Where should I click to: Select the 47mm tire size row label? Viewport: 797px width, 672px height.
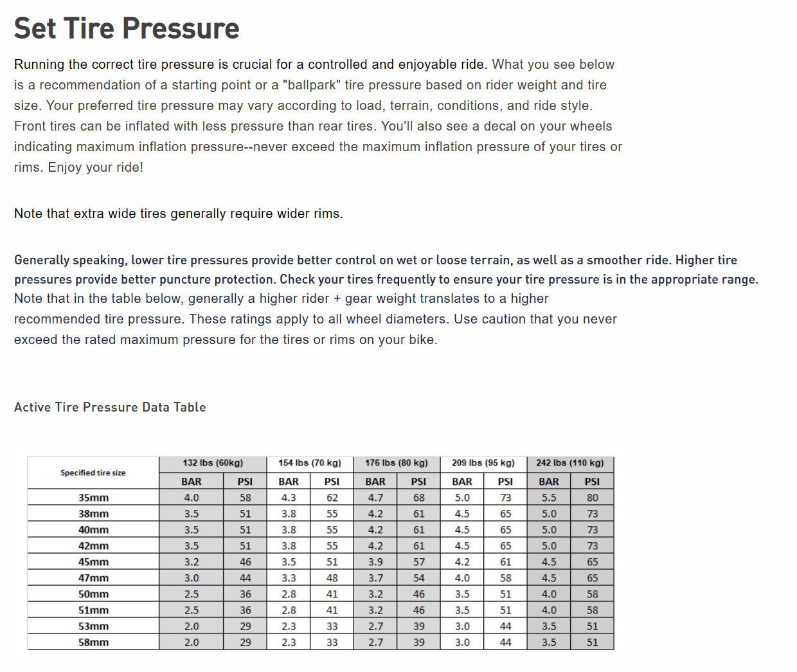point(93,578)
